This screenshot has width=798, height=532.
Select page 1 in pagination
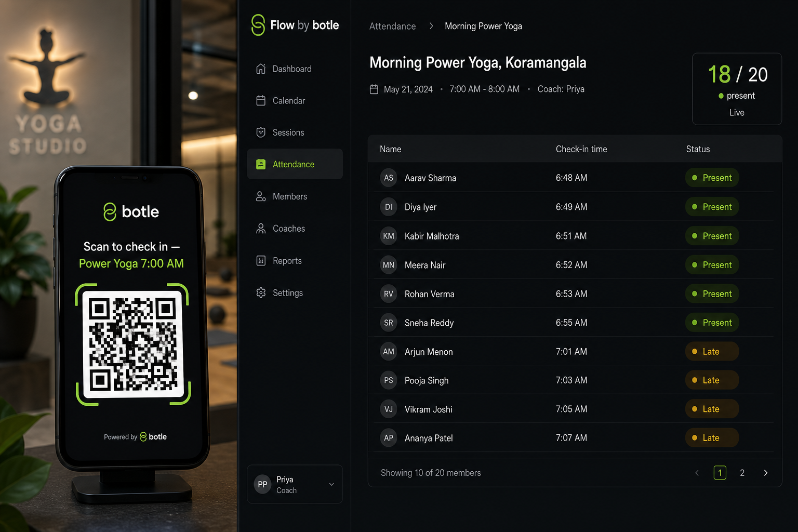pos(720,473)
